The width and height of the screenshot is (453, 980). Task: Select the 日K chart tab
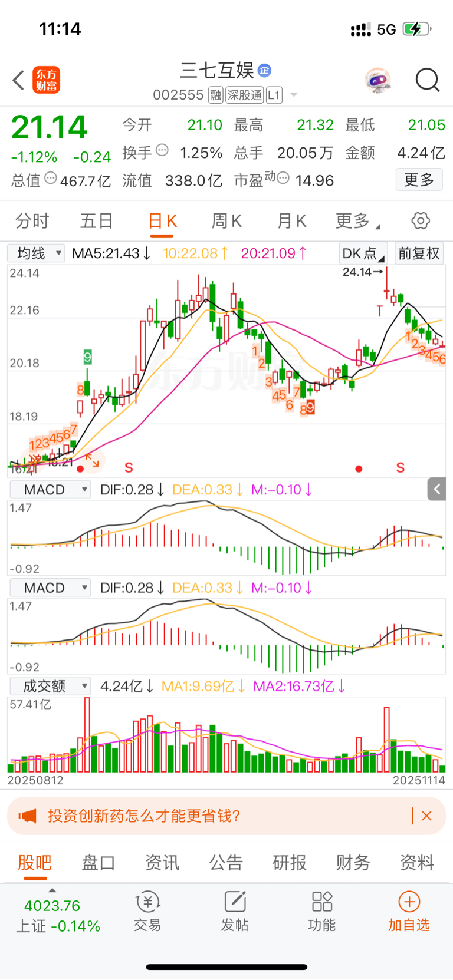(x=163, y=221)
